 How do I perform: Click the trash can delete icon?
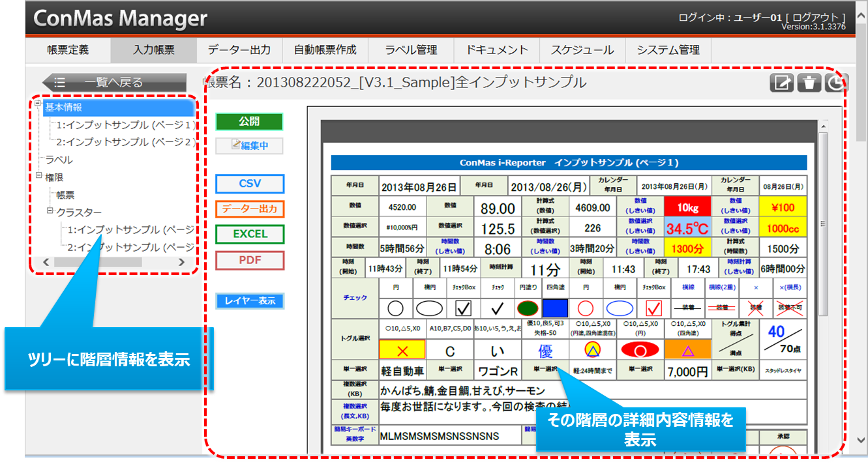[x=809, y=83]
